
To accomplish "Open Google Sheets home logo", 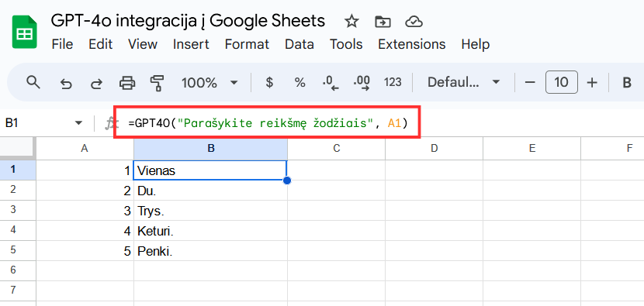I will point(25,32).
